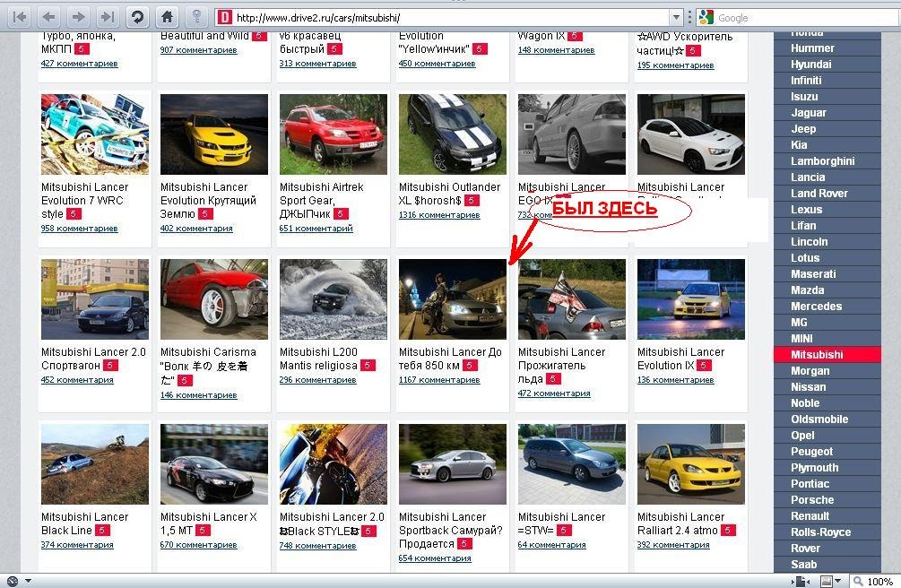Open Lancer До тебя 850 км thumbnail
The width and height of the screenshot is (901, 588).
click(453, 299)
